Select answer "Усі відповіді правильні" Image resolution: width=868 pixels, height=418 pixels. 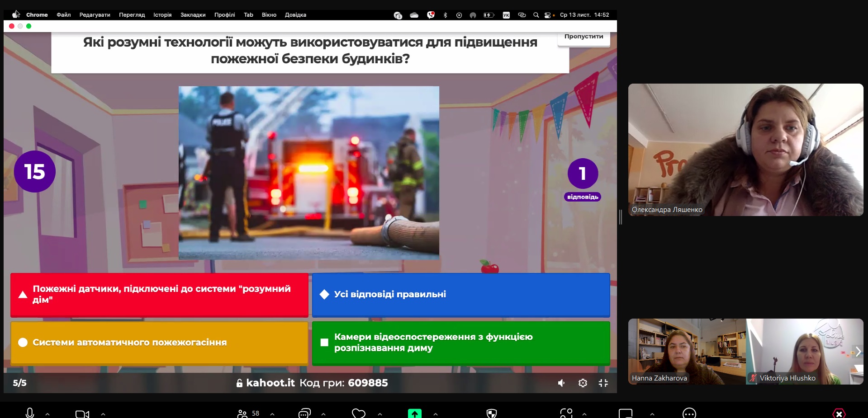click(x=460, y=295)
